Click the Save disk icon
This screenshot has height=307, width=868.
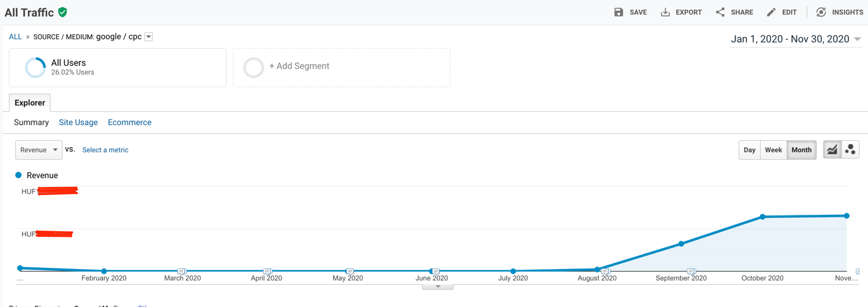pyautogui.click(x=618, y=12)
